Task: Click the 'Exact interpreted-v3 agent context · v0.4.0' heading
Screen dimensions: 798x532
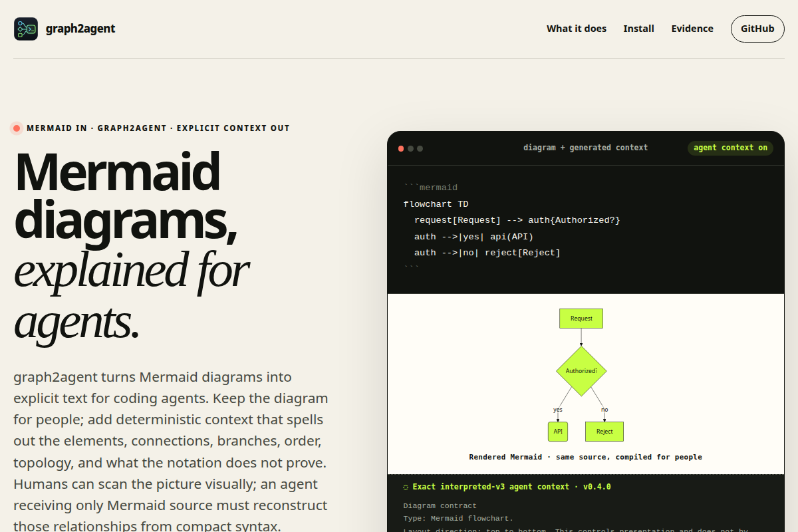Action: tap(511, 487)
